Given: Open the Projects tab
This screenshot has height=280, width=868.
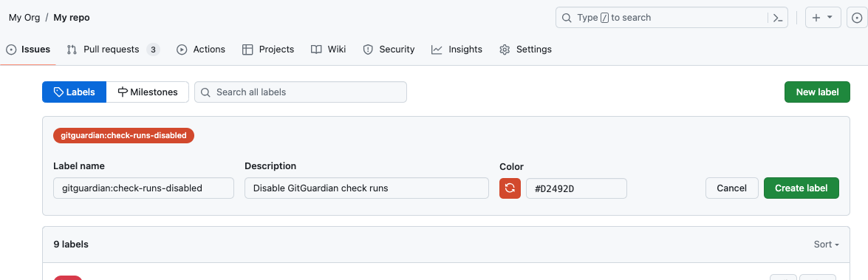Looking at the screenshot, I should (268, 49).
